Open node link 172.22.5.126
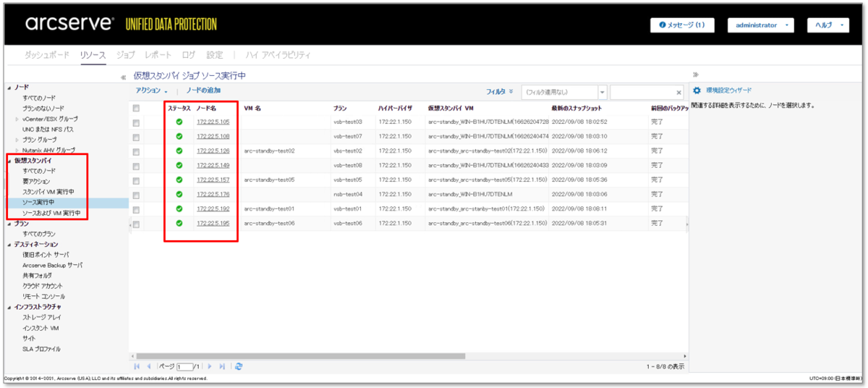Screen dimensions: 868x388 213,151
